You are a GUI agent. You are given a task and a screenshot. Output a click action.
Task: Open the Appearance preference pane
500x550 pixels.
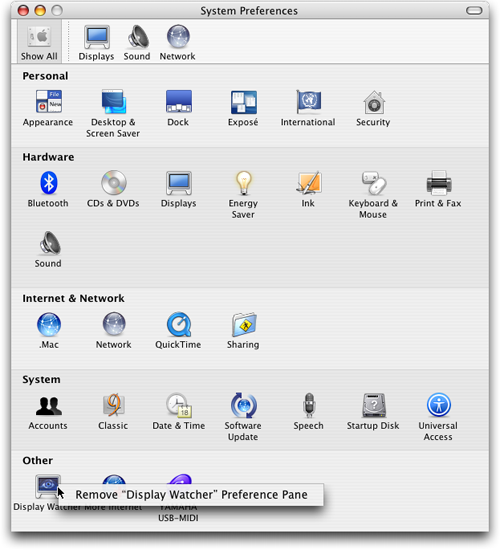(x=48, y=108)
